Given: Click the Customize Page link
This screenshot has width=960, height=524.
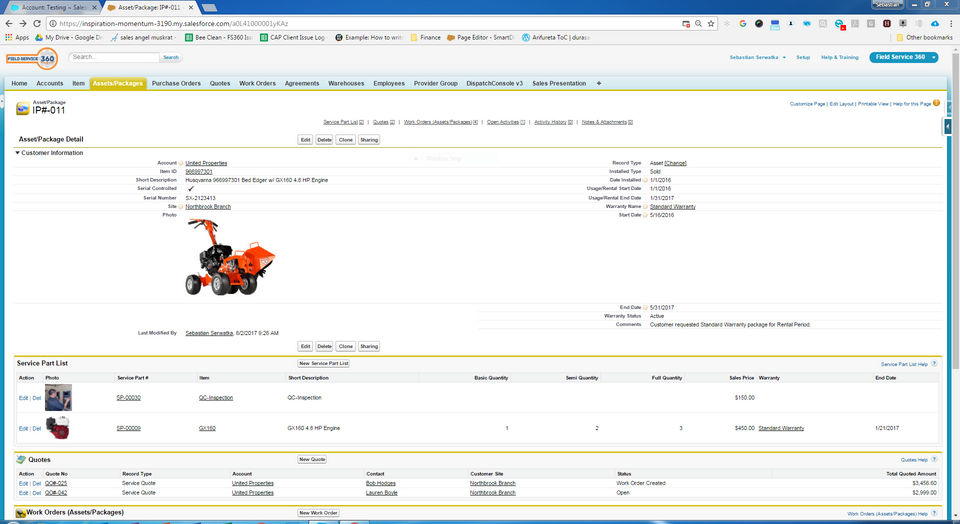Looking at the screenshot, I should click(808, 104).
